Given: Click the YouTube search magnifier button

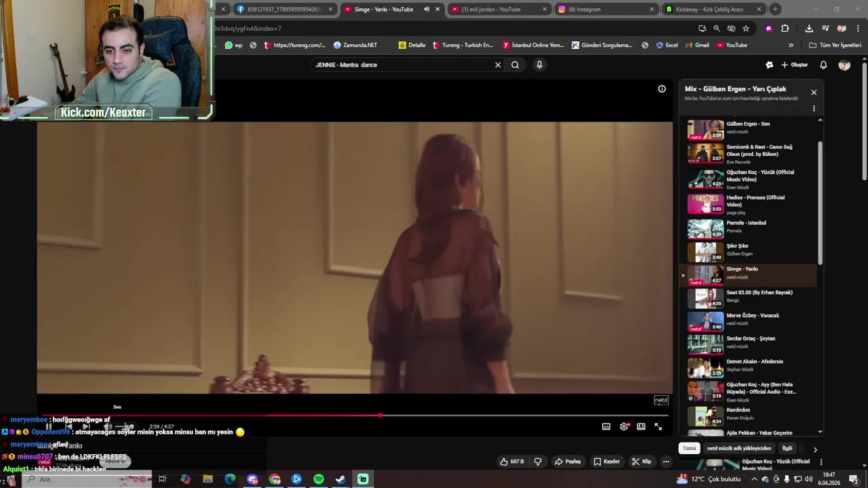Looking at the screenshot, I should tap(515, 65).
